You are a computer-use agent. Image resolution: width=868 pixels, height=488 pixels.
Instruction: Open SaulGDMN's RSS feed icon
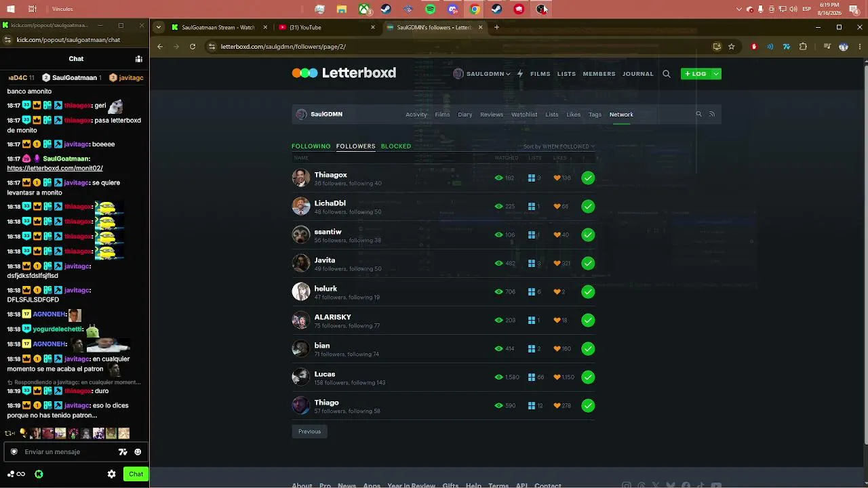[712, 115]
